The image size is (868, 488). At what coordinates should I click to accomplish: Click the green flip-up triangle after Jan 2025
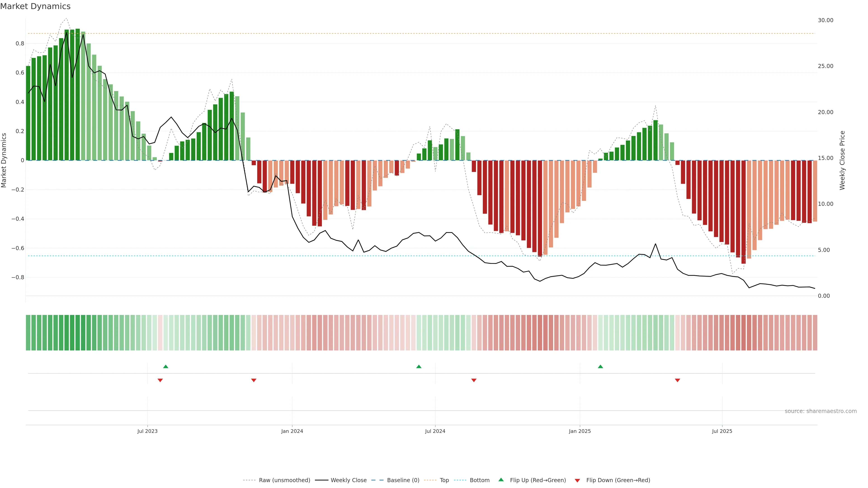pyautogui.click(x=600, y=366)
